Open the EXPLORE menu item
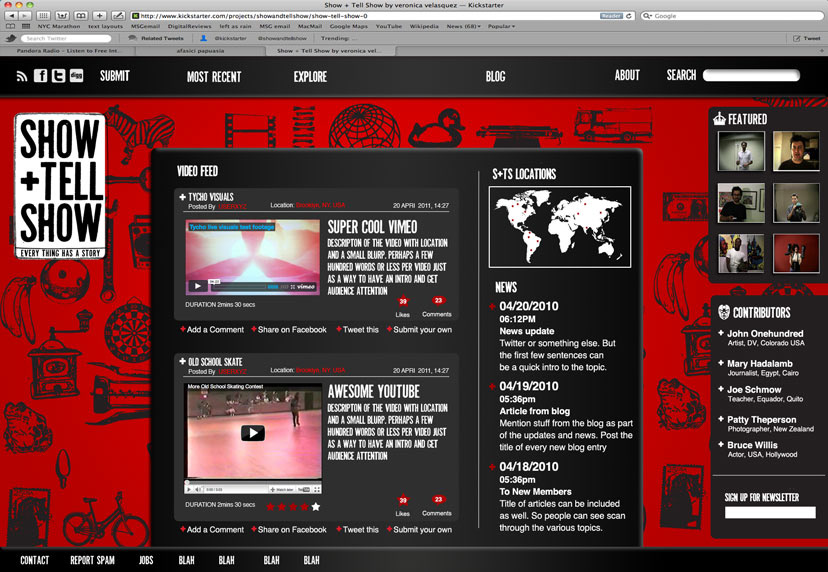The height and width of the screenshot is (572, 828). pos(310,77)
